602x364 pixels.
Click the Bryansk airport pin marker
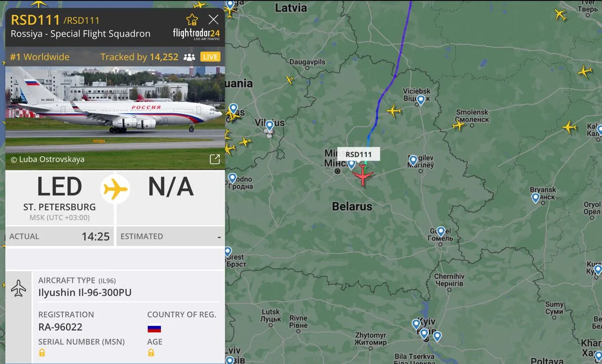535,198
